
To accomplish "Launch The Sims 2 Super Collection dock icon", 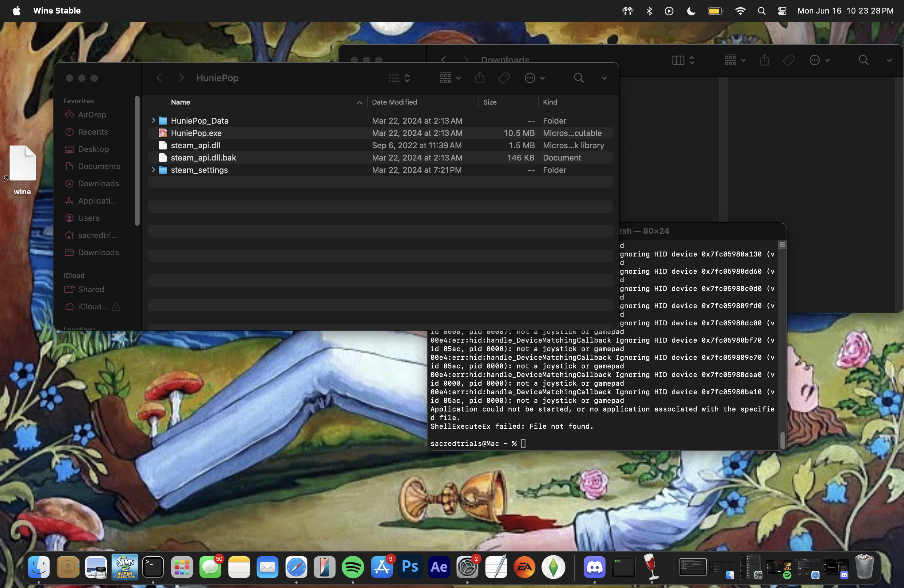I will coord(125,567).
